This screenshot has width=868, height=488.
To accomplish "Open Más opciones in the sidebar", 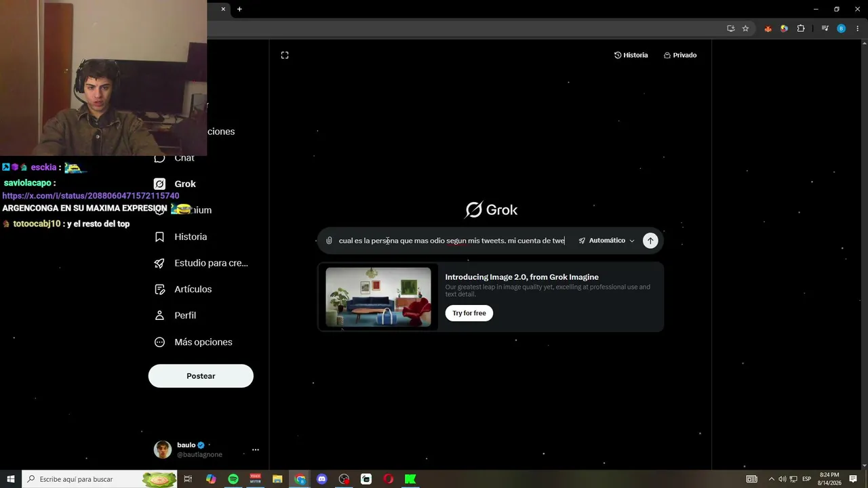I will [203, 342].
